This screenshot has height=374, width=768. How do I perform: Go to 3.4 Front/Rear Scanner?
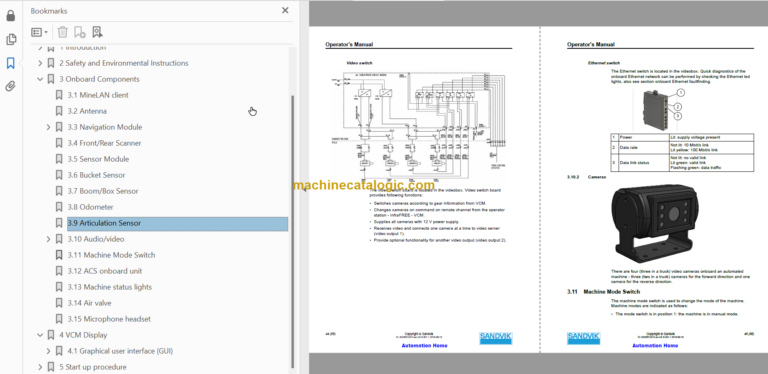104,143
